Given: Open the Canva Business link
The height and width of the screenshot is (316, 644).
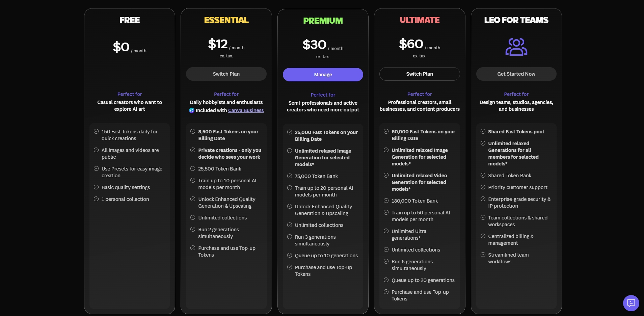Looking at the screenshot, I should tap(246, 110).
